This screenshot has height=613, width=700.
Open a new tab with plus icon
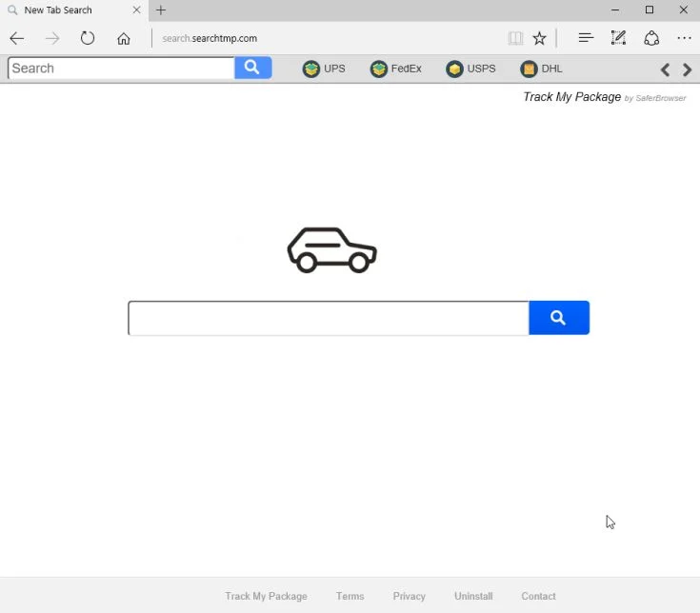(x=161, y=10)
